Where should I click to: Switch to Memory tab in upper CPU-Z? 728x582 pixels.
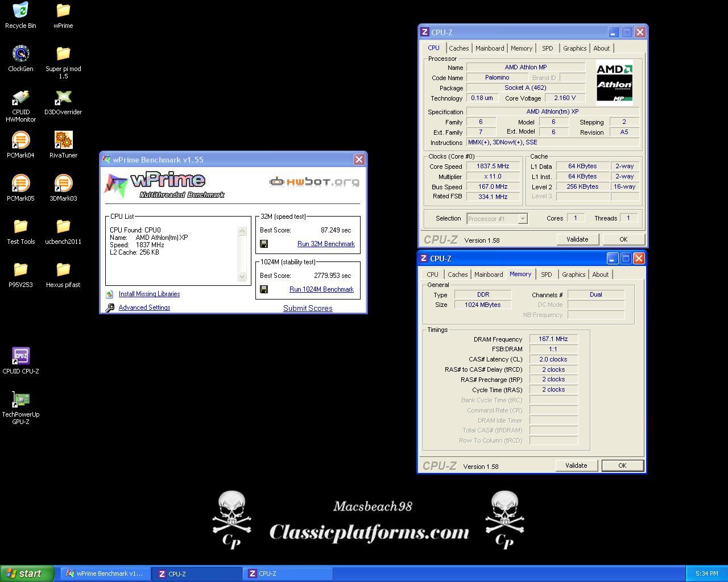click(x=522, y=48)
